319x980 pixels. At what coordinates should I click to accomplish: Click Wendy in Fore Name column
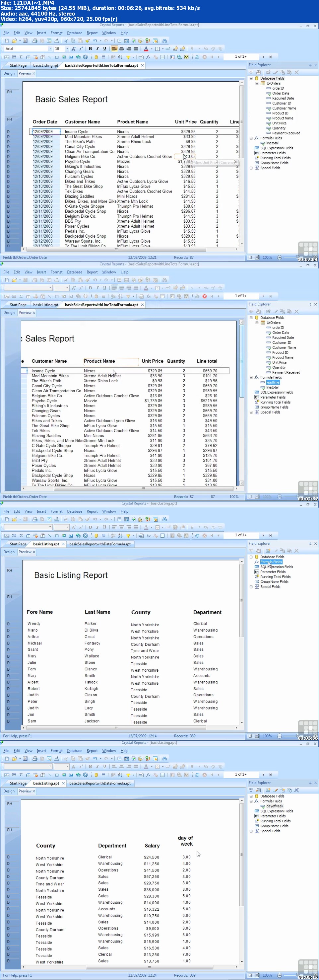[x=34, y=624]
